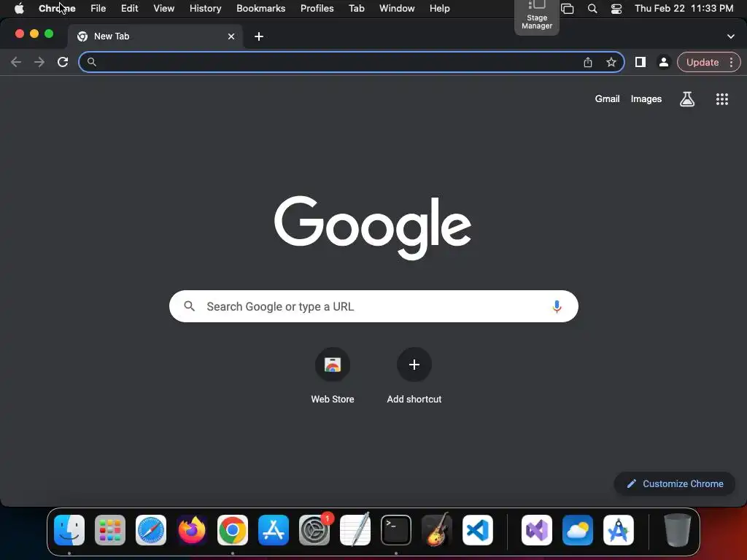The height and width of the screenshot is (560, 747).
Task: Open Terminal from the dock
Action: (x=396, y=529)
